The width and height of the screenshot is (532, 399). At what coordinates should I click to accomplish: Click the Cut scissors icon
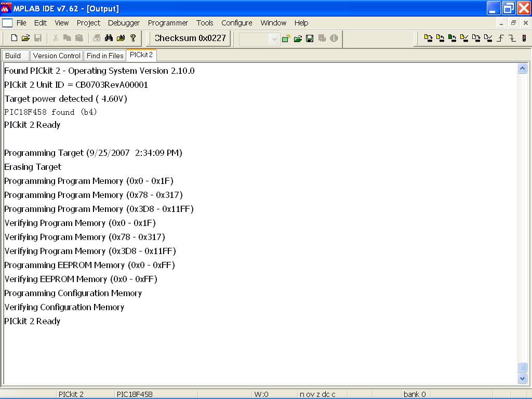[56, 38]
